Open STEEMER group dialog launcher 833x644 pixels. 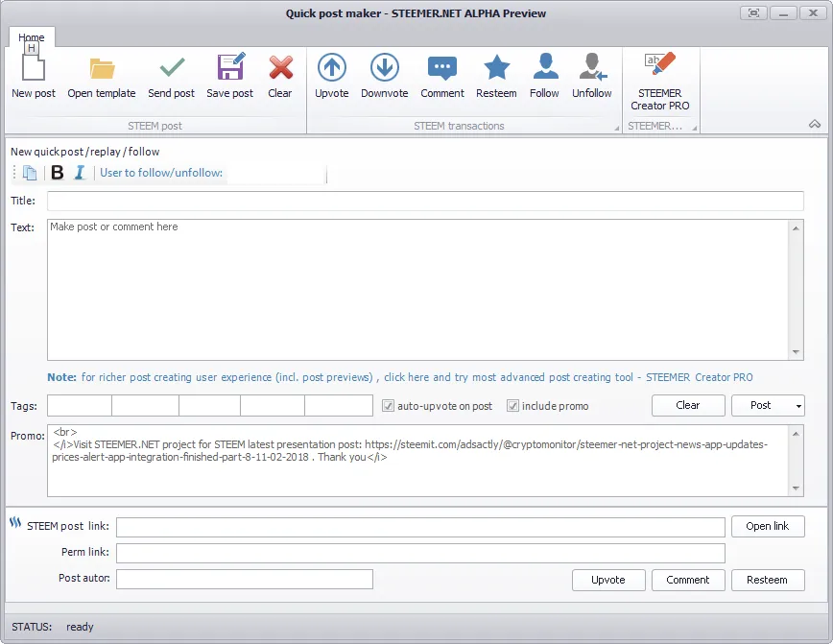(x=694, y=128)
